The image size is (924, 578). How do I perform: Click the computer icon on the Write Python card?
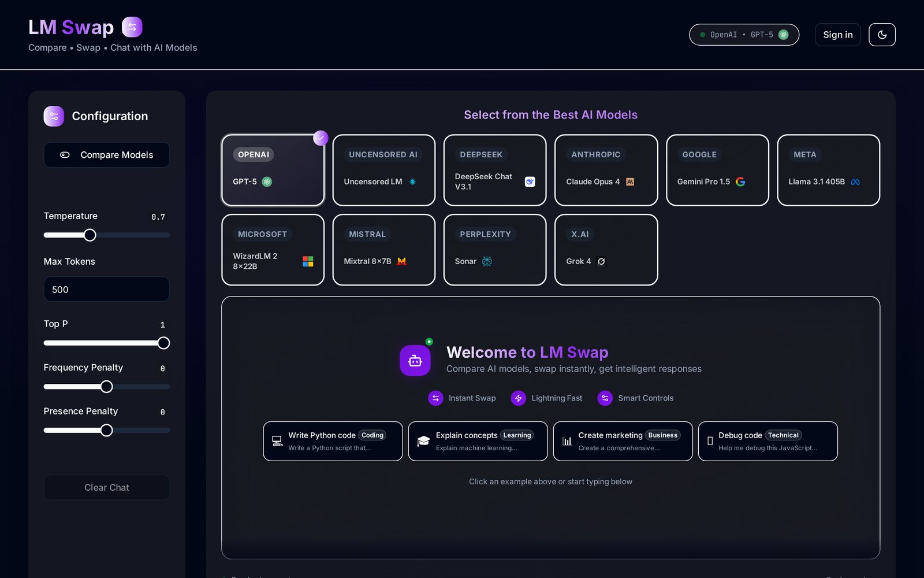click(x=277, y=441)
